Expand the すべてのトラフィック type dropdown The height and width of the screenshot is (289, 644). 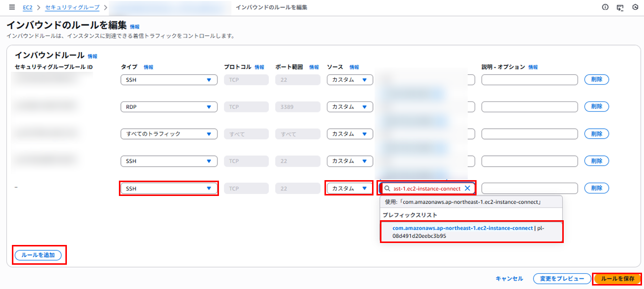click(x=169, y=134)
